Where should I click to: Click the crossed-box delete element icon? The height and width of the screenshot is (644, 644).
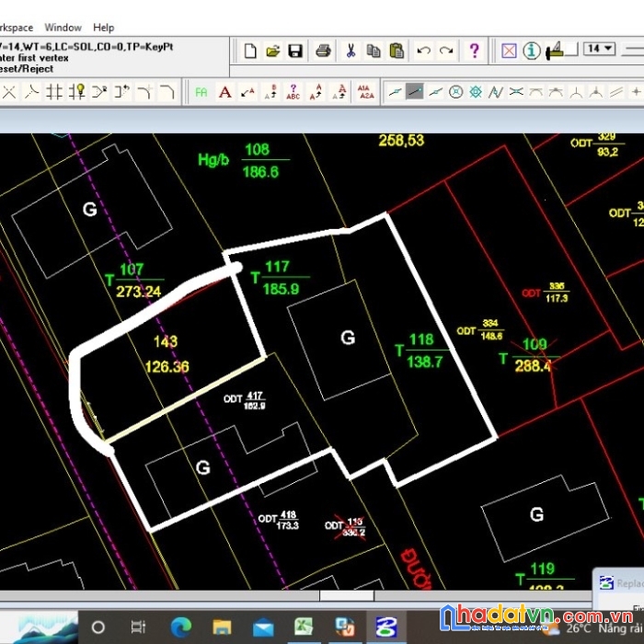pyautogui.click(x=509, y=51)
